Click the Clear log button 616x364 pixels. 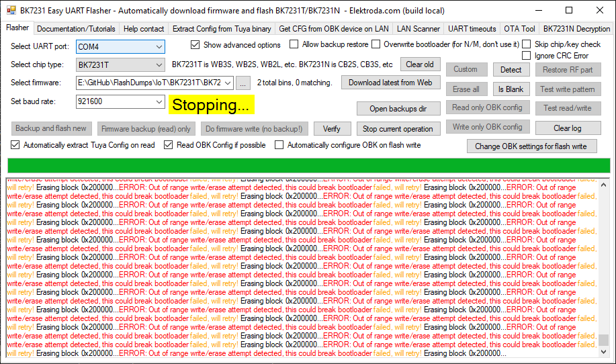568,128
